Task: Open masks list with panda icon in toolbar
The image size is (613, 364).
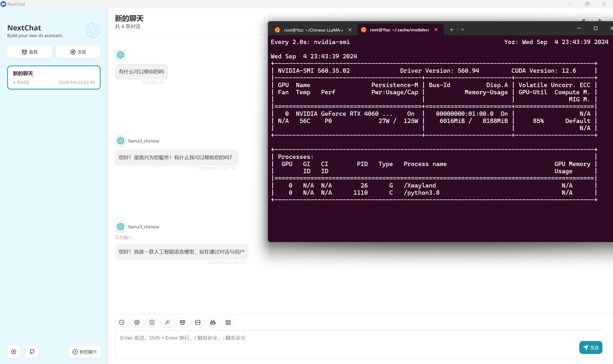Action: pyautogui.click(x=182, y=322)
